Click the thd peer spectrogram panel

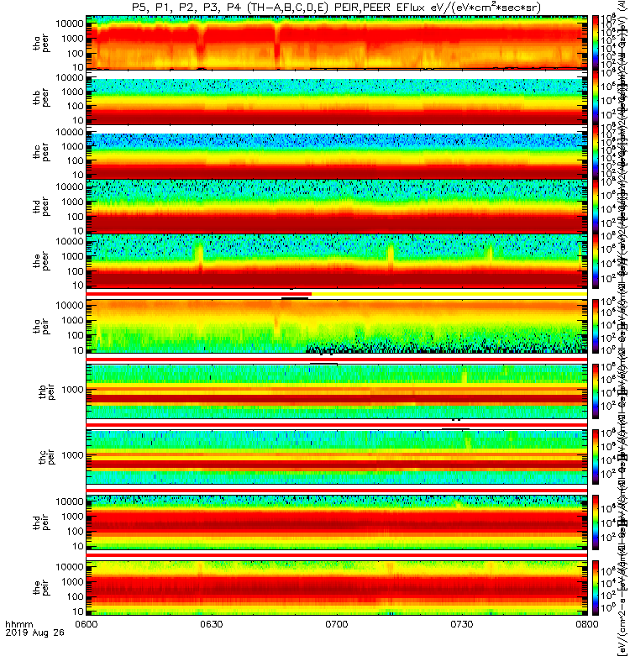pyautogui.click(x=337, y=206)
